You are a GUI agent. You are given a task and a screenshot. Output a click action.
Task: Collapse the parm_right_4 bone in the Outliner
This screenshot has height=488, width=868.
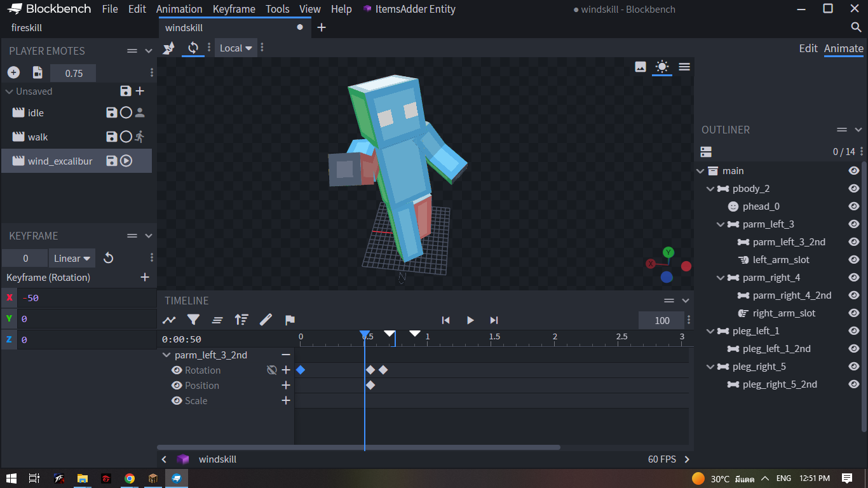pos(720,277)
